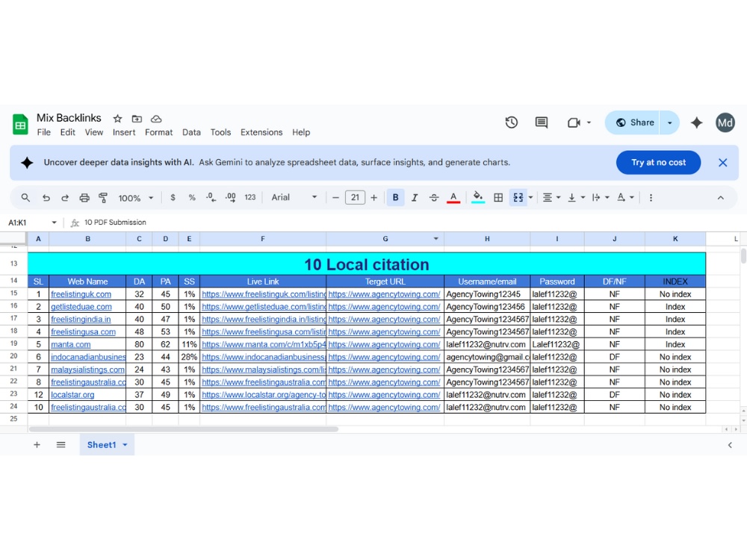Open more toolbar options three dots
Screen dimensions: 747x560
coord(651,198)
